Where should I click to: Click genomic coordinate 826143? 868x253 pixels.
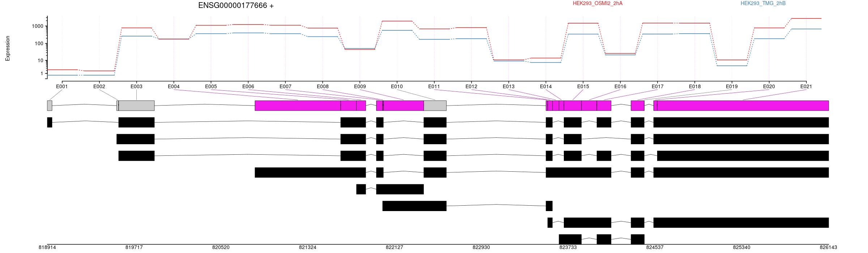click(x=828, y=248)
